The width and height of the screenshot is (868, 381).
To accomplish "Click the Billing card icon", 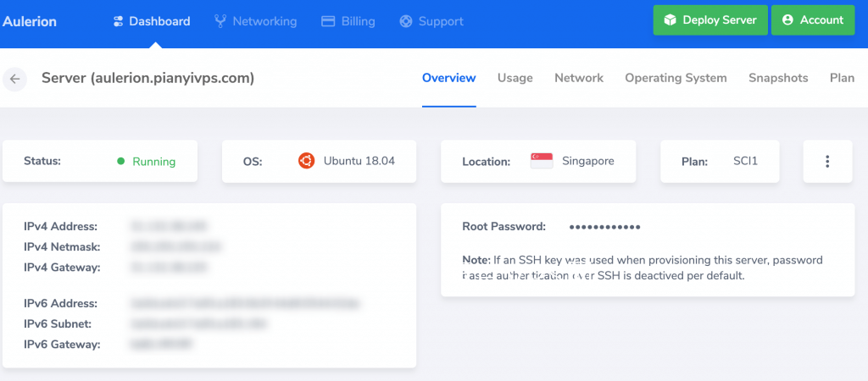I will pyautogui.click(x=328, y=21).
